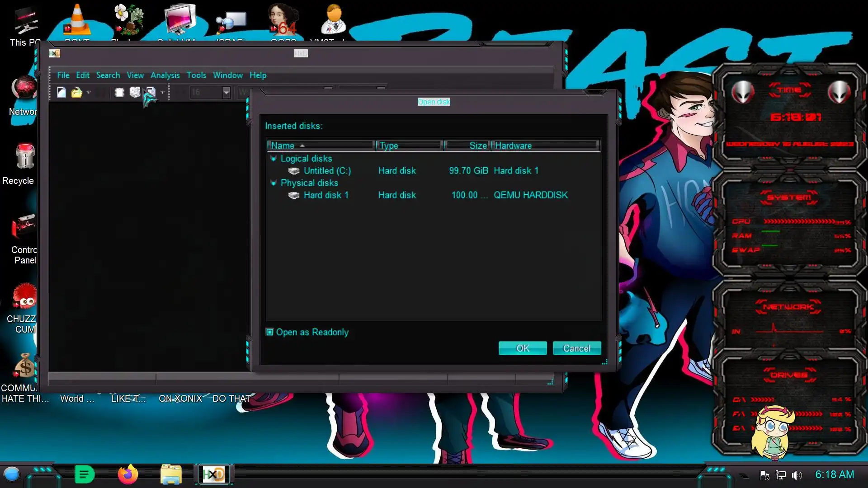Click the Open file folder icon
This screenshot has width=868, height=488.
(76, 93)
